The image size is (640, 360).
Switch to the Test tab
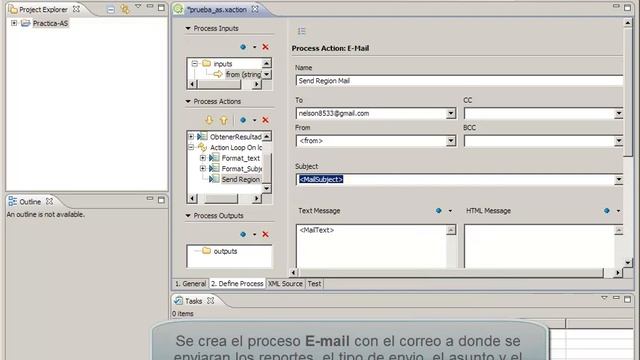(314, 284)
